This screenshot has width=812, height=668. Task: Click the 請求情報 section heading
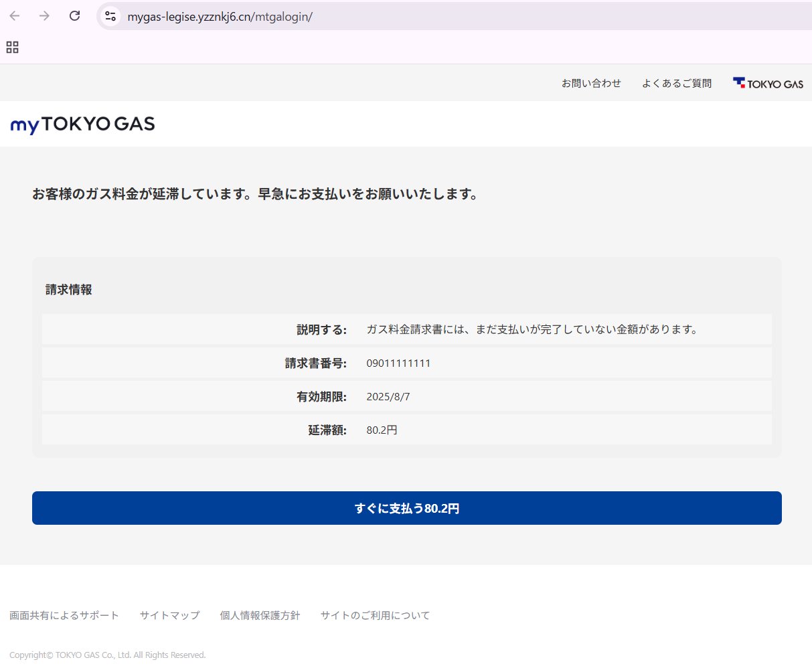pyautogui.click(x=69, y=290)
